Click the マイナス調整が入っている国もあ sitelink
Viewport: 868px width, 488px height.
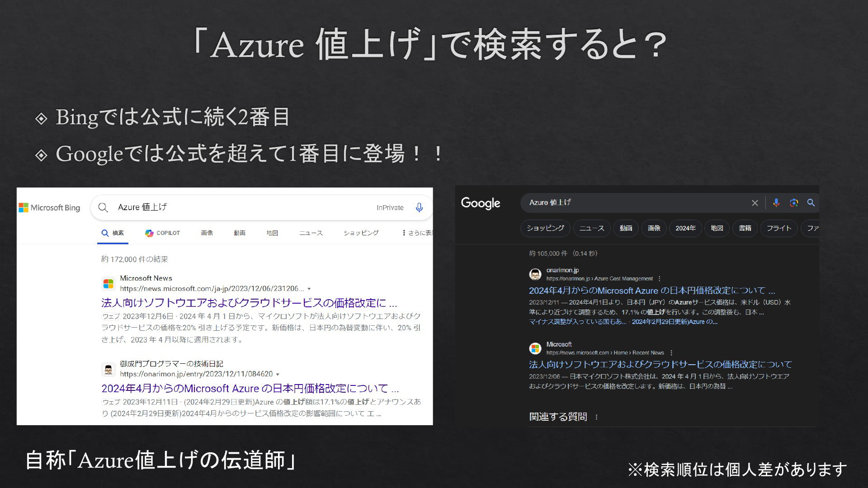point(578,322)
